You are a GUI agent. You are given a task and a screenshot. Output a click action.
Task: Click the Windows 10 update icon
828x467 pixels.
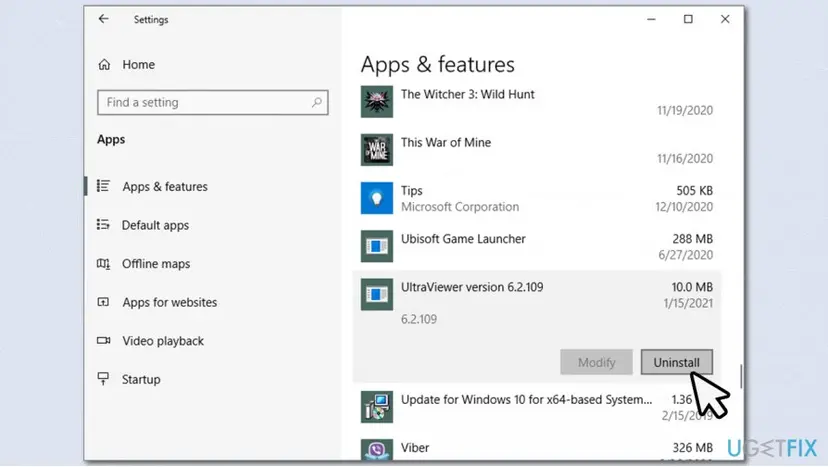(x=377, y=407)
